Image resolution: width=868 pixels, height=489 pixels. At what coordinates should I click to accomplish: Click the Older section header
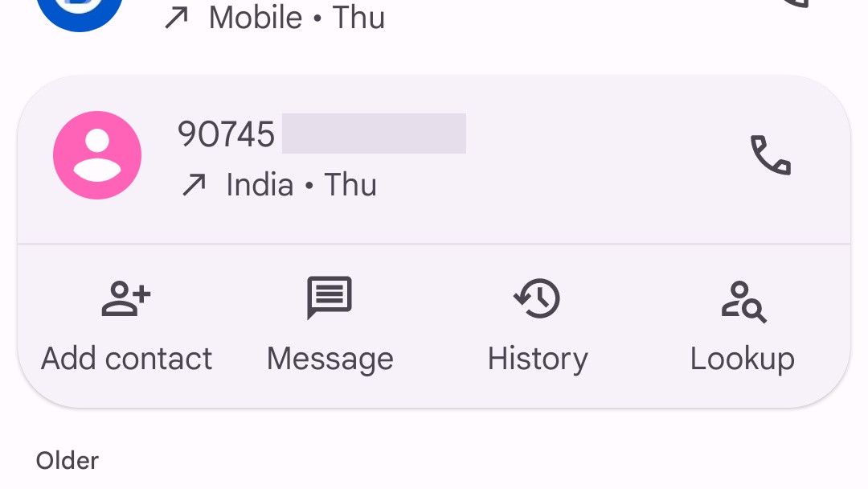tap(68, 461)
